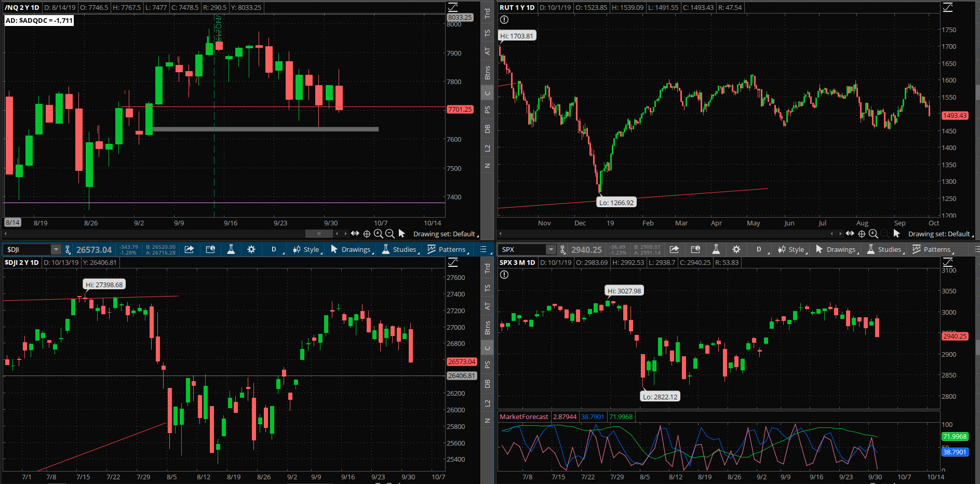The height and width of the screenshot is (484, 980).
Task: Zoom in on the RUT chart
Action: click(873, 234)
